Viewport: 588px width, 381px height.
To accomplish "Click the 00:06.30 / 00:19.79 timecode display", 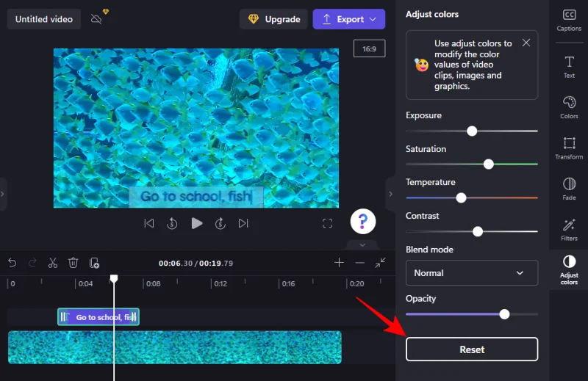I will (196, 263).
